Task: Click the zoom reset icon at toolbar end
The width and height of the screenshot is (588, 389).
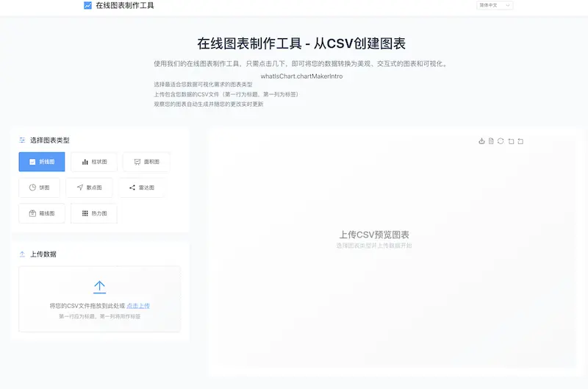Action: pos(520,141)
